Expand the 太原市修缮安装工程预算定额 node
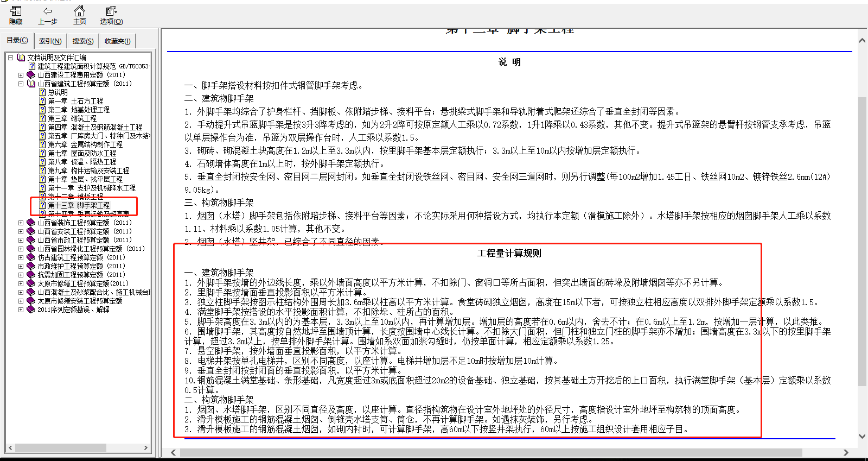868x461 pixels. tap(21, 301)
